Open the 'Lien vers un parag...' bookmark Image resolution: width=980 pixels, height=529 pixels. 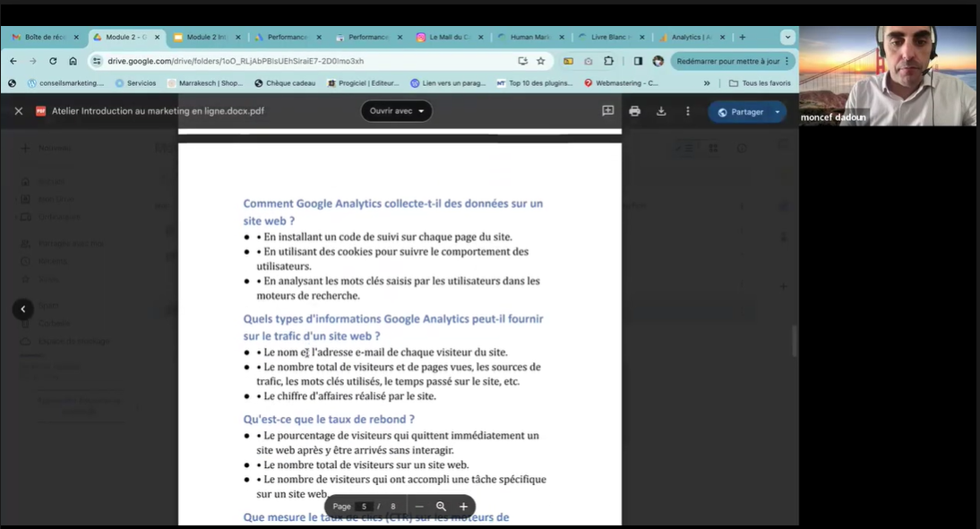pyautogui.click(x=448, y=83)
